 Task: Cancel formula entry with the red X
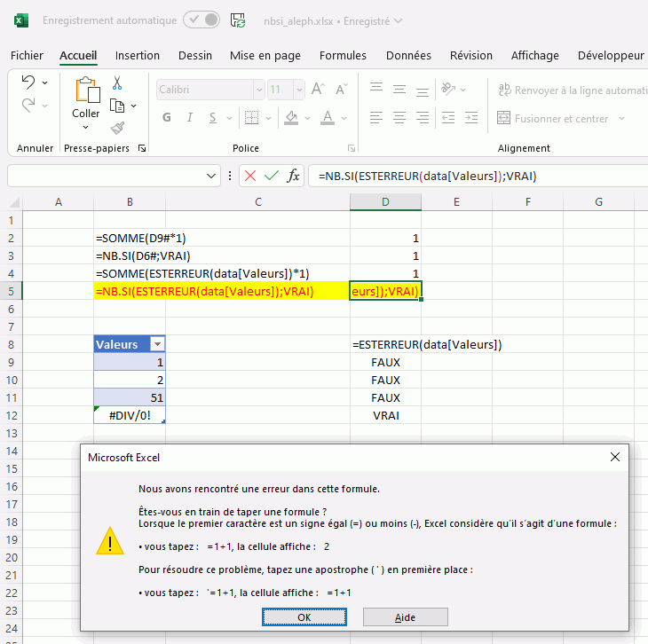pyautogui.click(x=250, y=176)
